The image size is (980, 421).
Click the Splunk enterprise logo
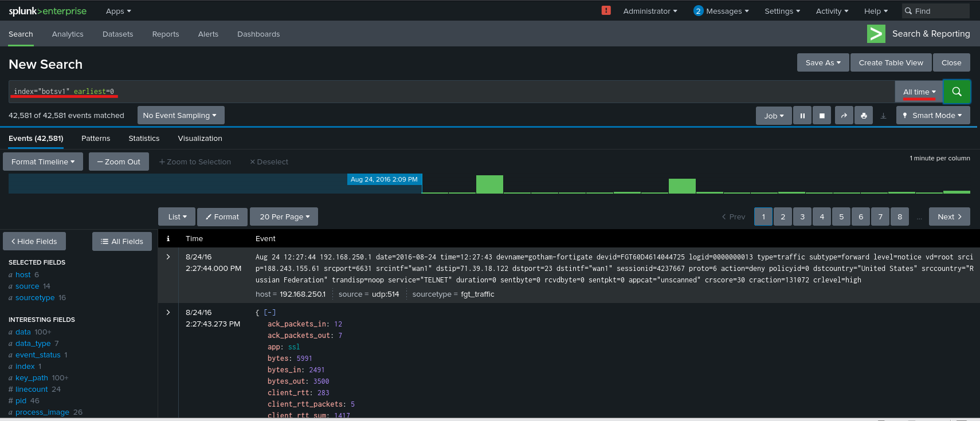pyautogui.click(x=48, y=11)
